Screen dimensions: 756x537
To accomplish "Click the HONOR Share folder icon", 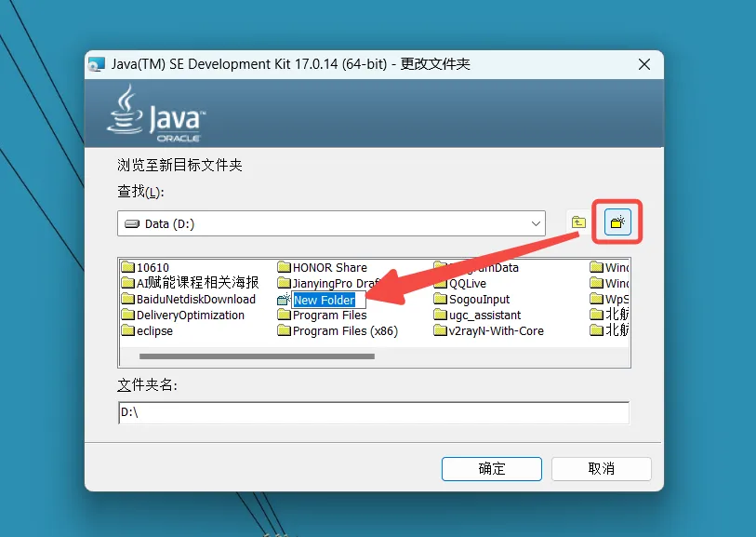I will coord(284,267).
